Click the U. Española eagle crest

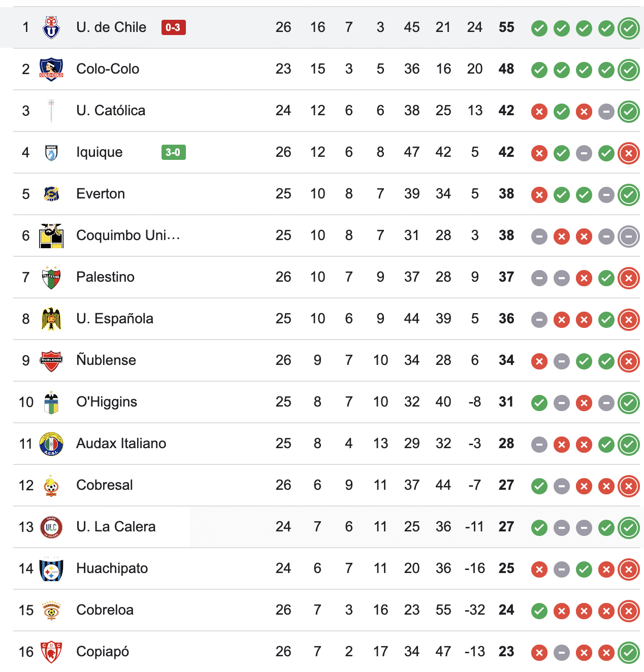[x=51, y=319]
